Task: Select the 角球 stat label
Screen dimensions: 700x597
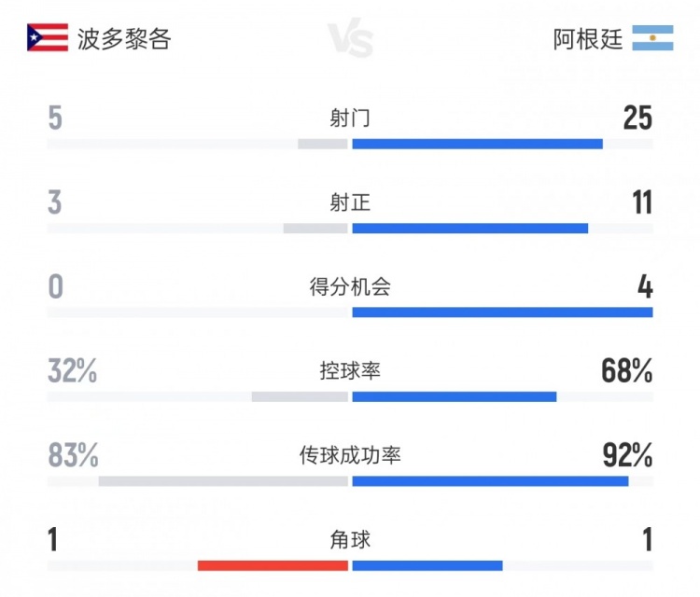Action: click(x=350, y=539)
